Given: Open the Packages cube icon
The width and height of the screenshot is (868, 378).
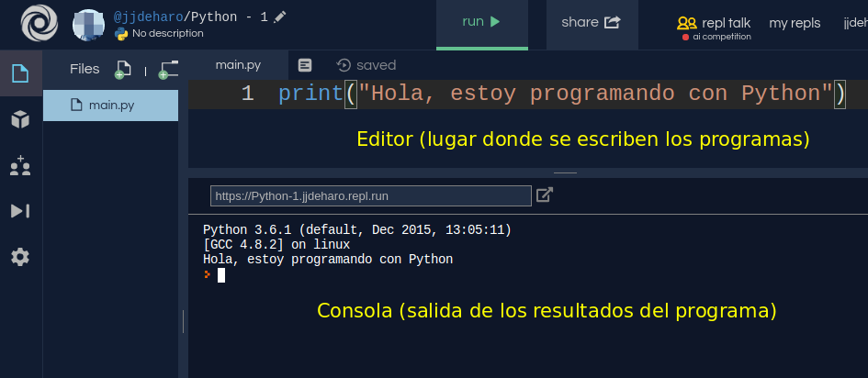Looking at the screenshot, I should coord(20,119).
